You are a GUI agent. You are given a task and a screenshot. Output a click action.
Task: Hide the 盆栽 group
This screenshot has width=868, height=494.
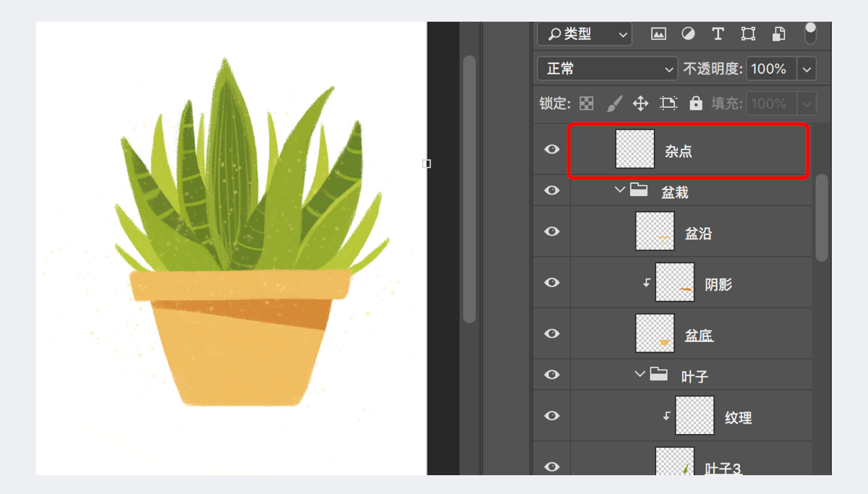(552, 190)
